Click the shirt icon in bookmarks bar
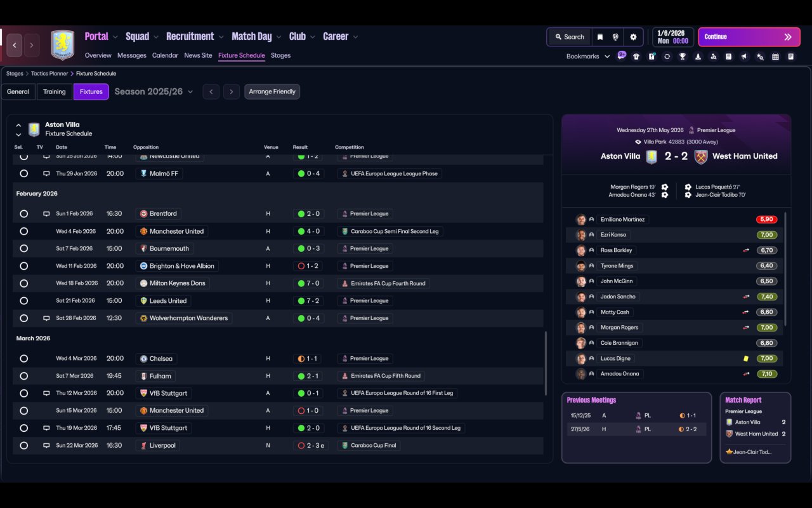Image resolution: width=812 pixels, height=508 pixels. [x=636, y=57]
